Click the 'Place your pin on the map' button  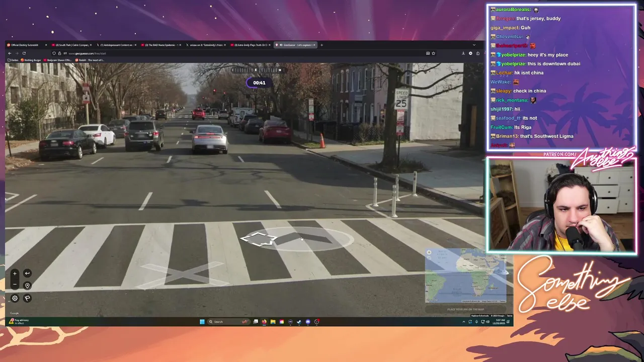tap(465, 309)
